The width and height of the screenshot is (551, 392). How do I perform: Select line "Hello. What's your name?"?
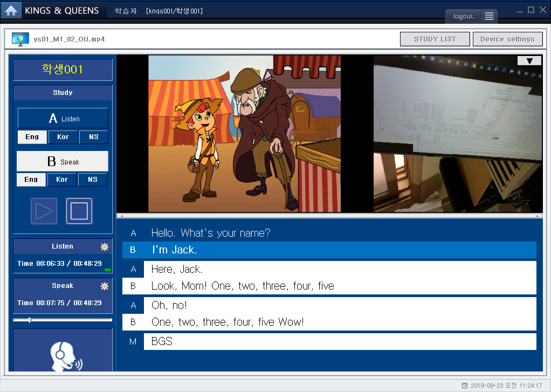pos(329,233)
